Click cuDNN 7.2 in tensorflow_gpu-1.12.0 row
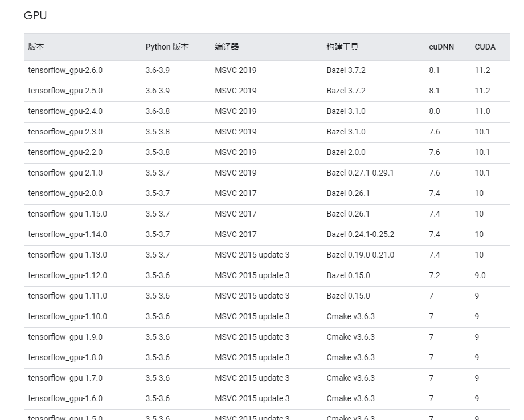The height and width of the screenshot is (420, 524). [x=435, y=276]
